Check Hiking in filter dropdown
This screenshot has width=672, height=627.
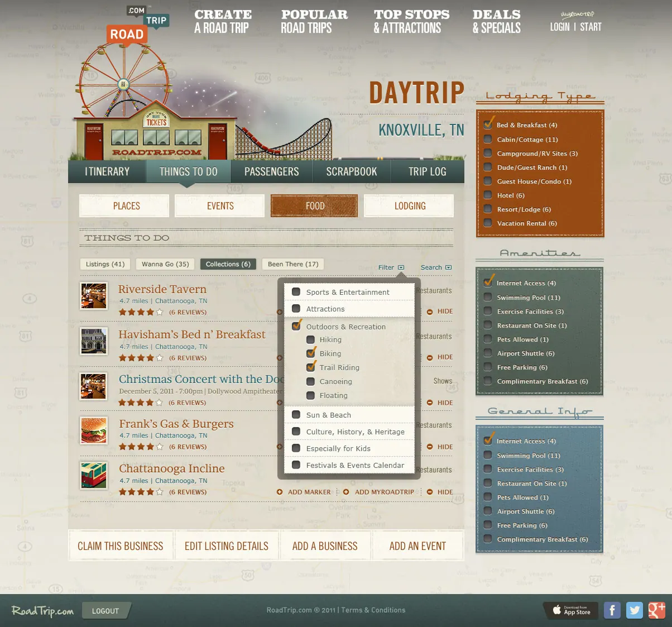310,339
